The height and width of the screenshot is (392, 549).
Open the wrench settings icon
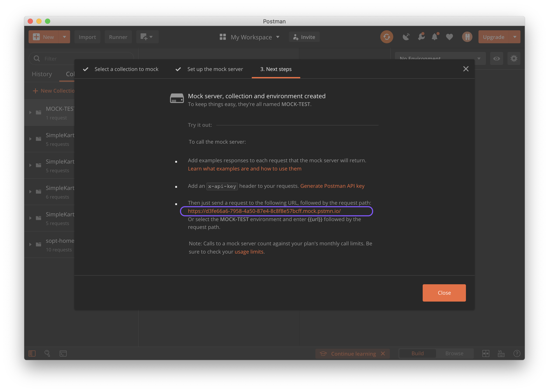click(421, 37)
